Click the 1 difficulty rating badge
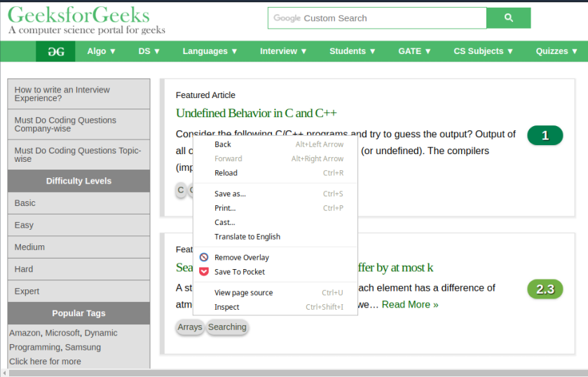This screenshot has height=377, width=588. click(545, 135)
